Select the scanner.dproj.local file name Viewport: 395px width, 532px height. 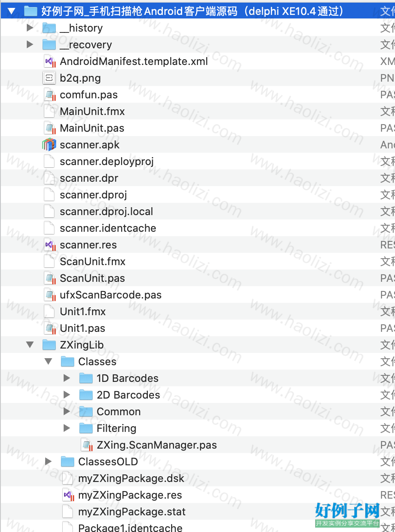coord(107,212)
